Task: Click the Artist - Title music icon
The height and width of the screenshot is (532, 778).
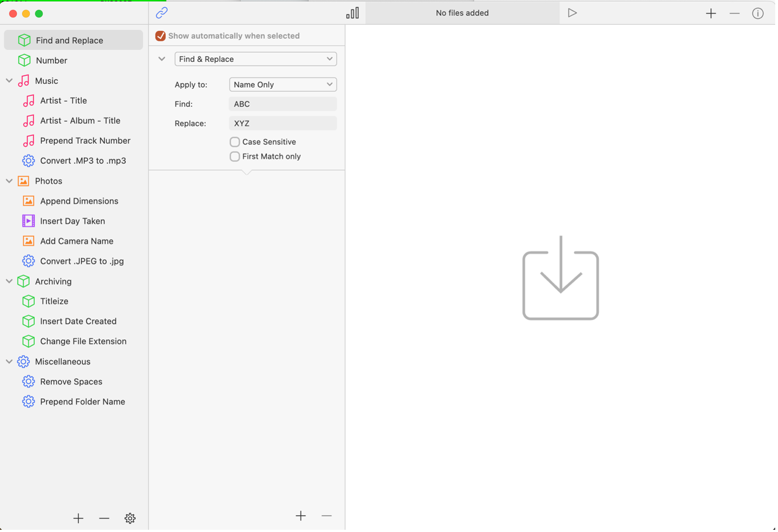Action: coord(29,101)
